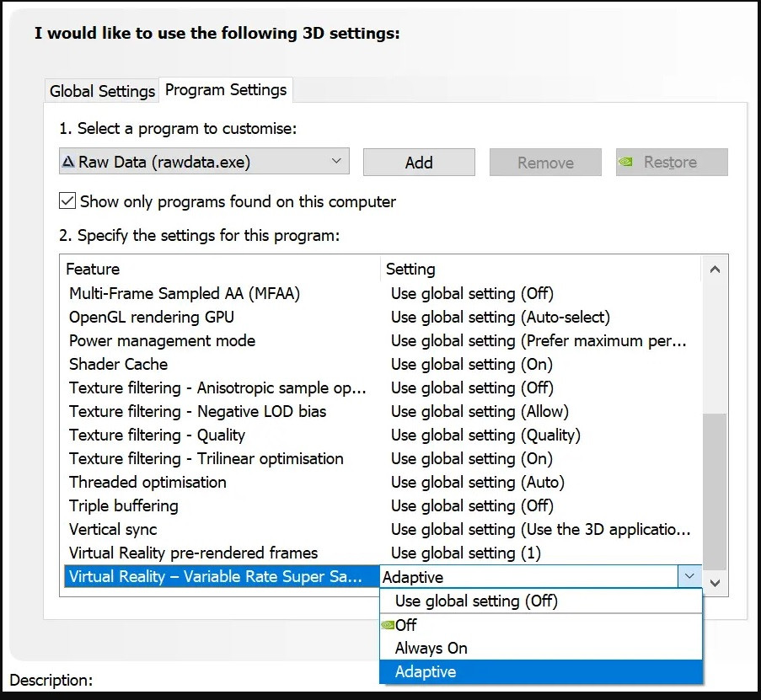Select the Program Settings tab
Image resolution: width=761 pixels, height=700 pixels.
pos(226,89)
